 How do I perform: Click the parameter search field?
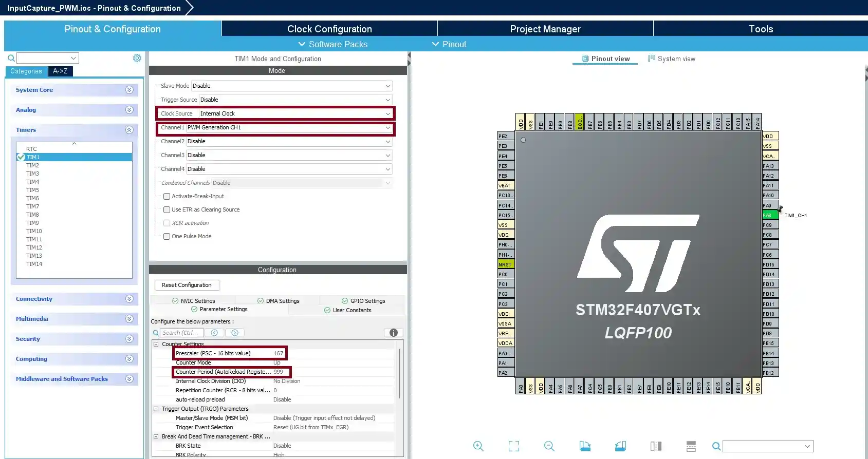coord(181,333)
